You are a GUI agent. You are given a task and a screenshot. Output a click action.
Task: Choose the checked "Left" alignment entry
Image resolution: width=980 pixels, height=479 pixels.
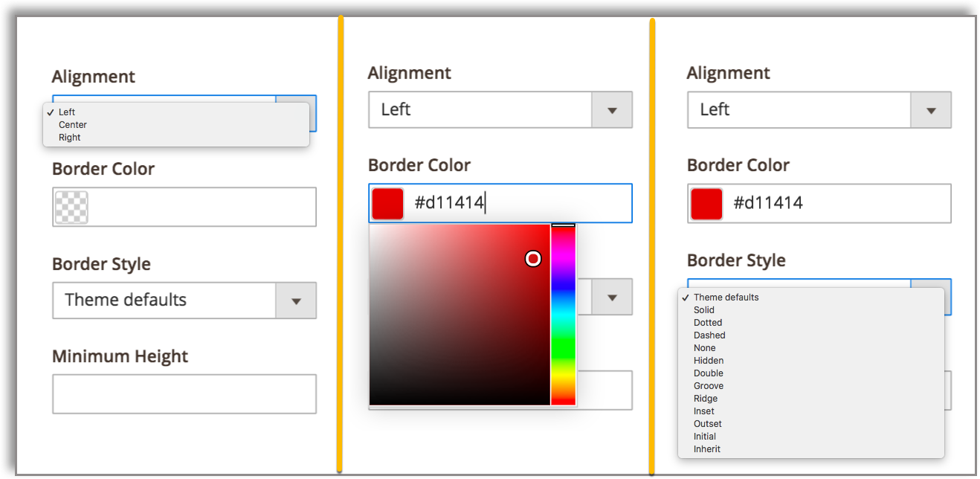click(x=66, y=112)
